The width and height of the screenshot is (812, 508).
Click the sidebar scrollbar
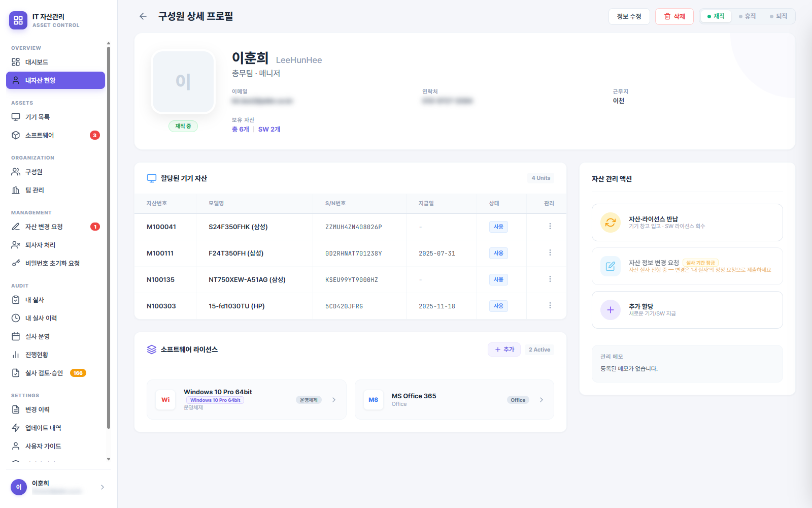[x=109, y=238]
